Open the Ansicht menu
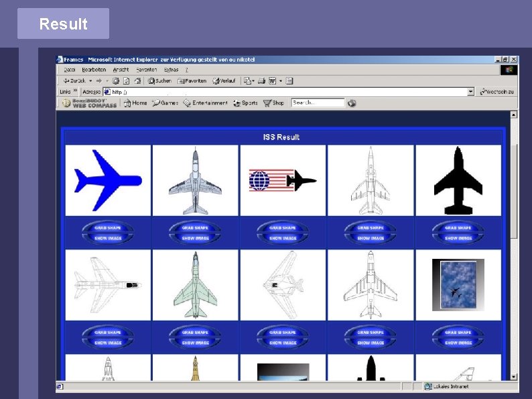Screen dimensions: 532x399 coord(121,70)
